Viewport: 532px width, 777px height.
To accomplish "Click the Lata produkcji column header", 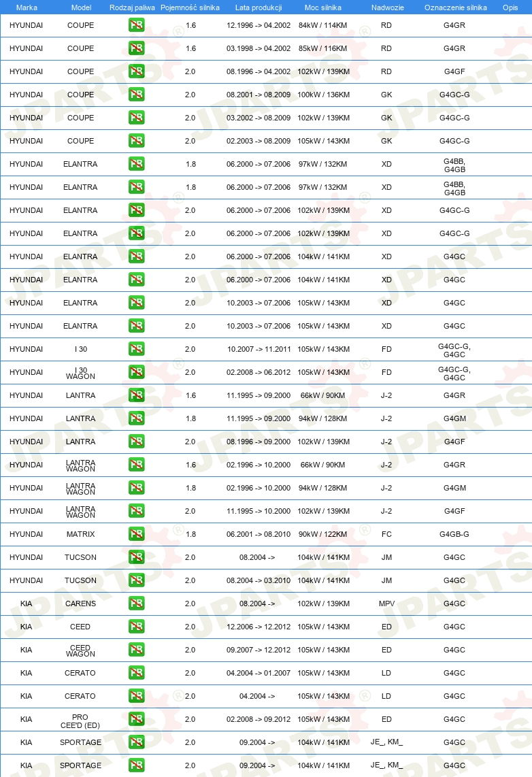I will pos(259,7).
